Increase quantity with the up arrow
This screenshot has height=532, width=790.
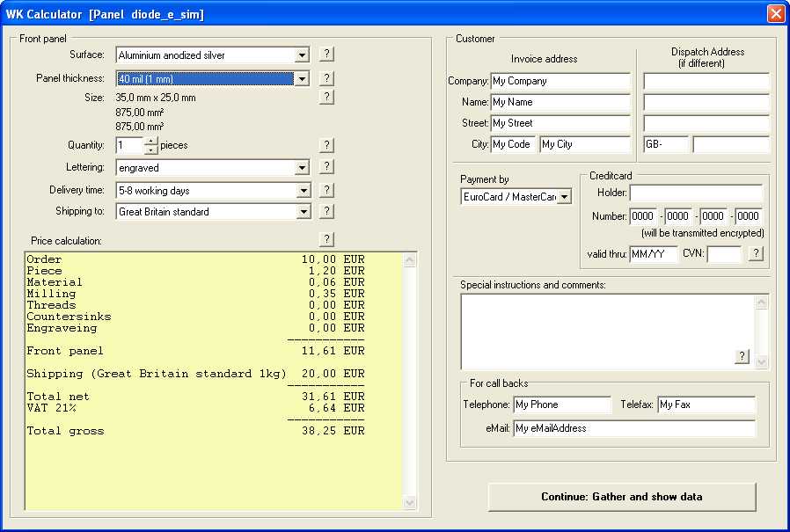click(x=151, y=141)
